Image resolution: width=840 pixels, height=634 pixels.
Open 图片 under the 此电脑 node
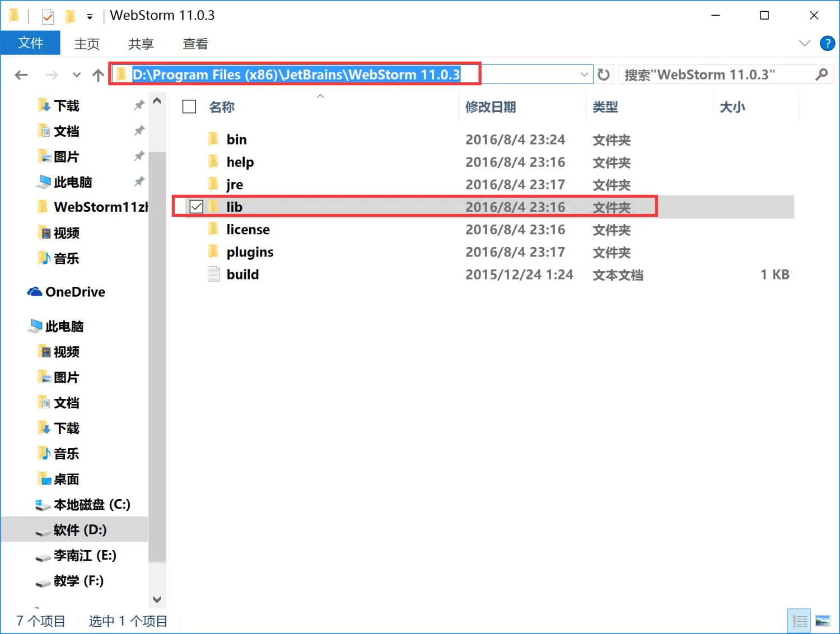[67, 377]
